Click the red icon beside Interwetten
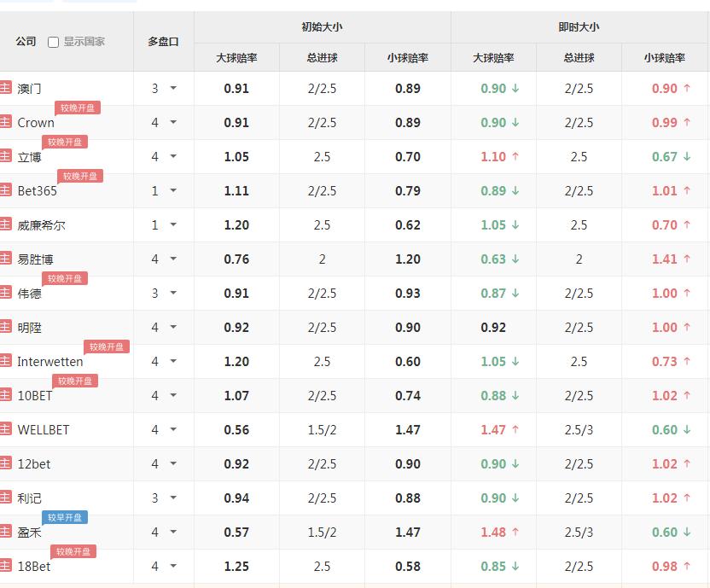The width and height of the screenshot is (710, 588). click(x=5, y=361)
